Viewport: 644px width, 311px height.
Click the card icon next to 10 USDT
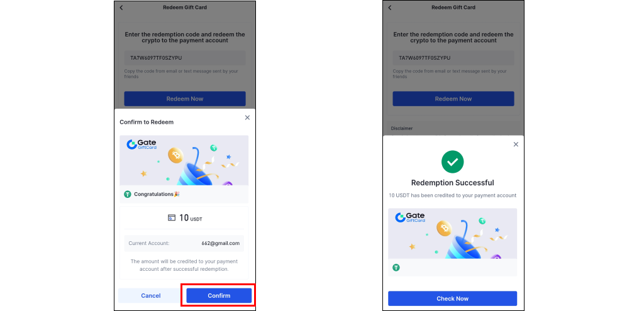tap(171, 218)
